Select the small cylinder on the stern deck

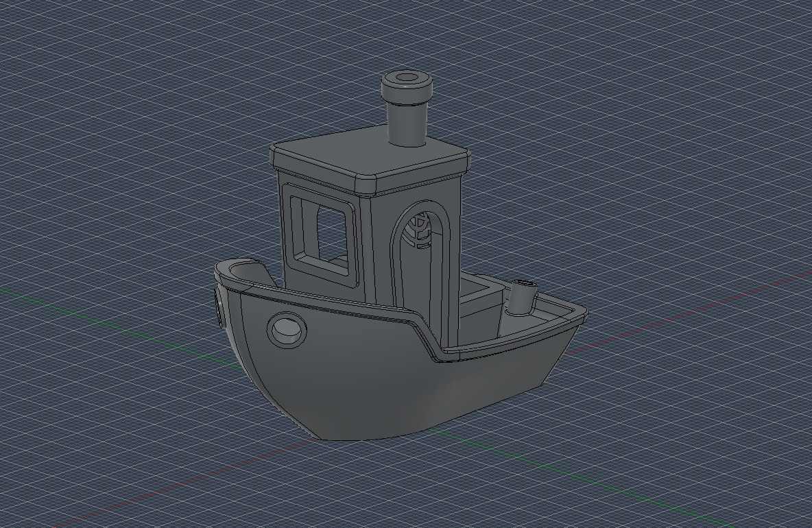pyautogui.click(x=521, y=298)
